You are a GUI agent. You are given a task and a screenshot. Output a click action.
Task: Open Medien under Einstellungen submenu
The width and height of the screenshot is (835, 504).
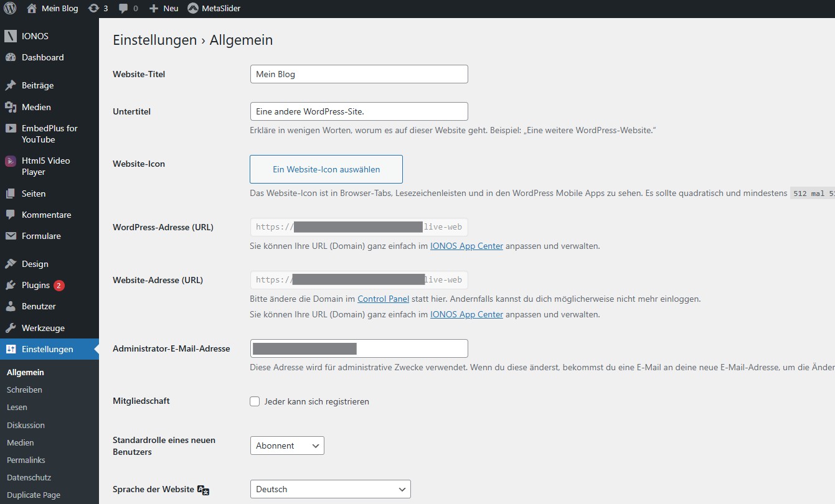tap(21, 442)
